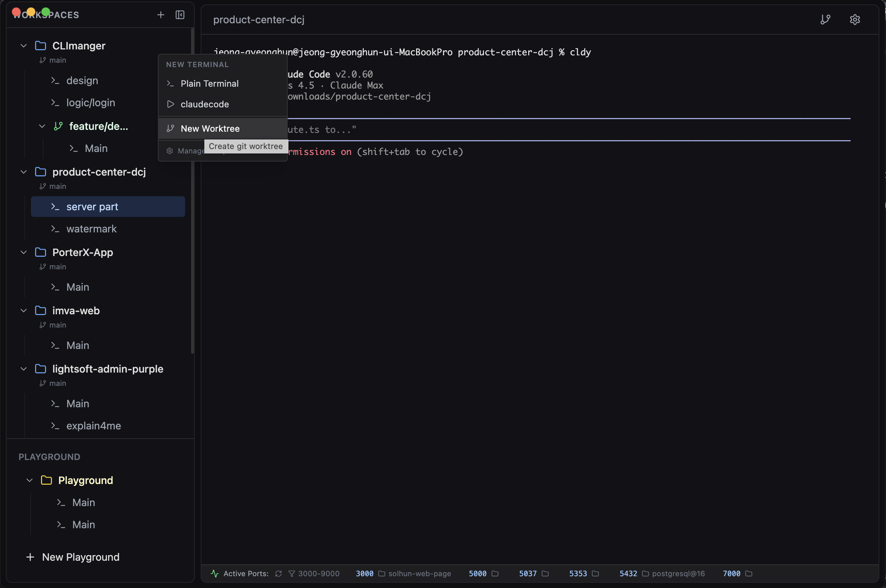Click the refresh icon next to Active Ports

(278, 574)
